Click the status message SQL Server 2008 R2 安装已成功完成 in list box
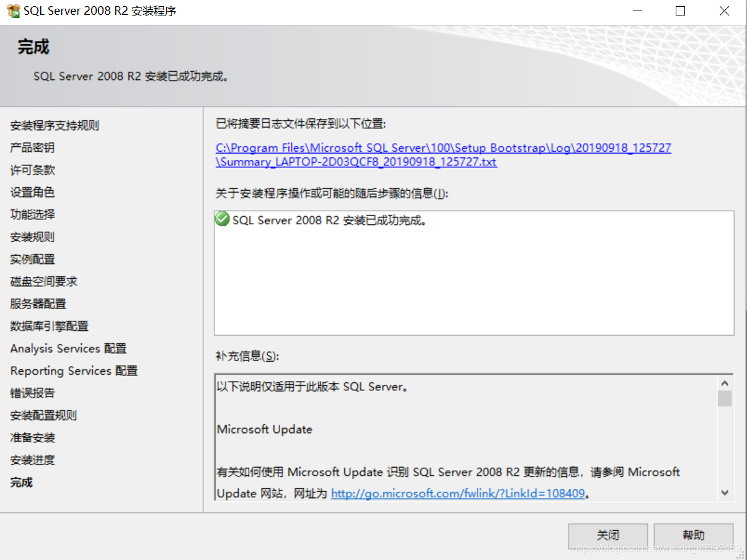Image resolution: width=747 pixels, height=560 pixels. pyautogui.click(x=330, y=220)
